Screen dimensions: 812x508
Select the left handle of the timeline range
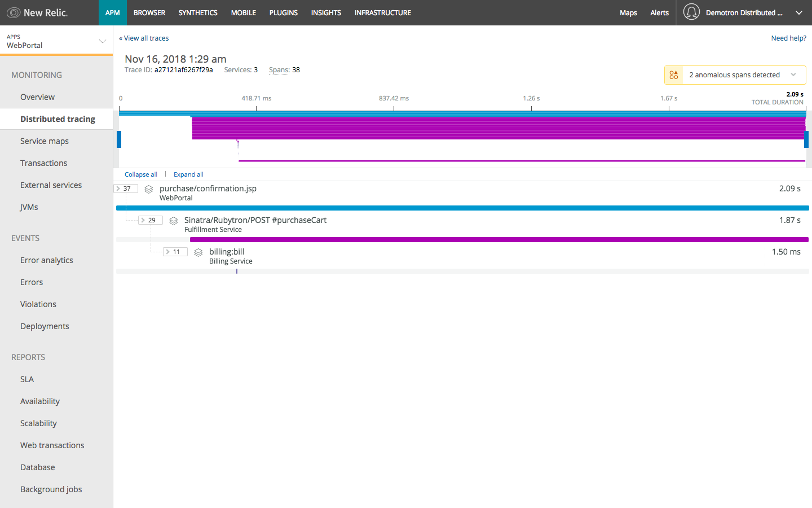(119, 139)
